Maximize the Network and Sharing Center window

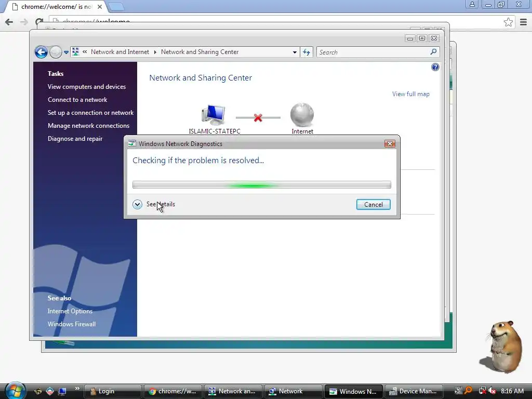tap(422, 38)
